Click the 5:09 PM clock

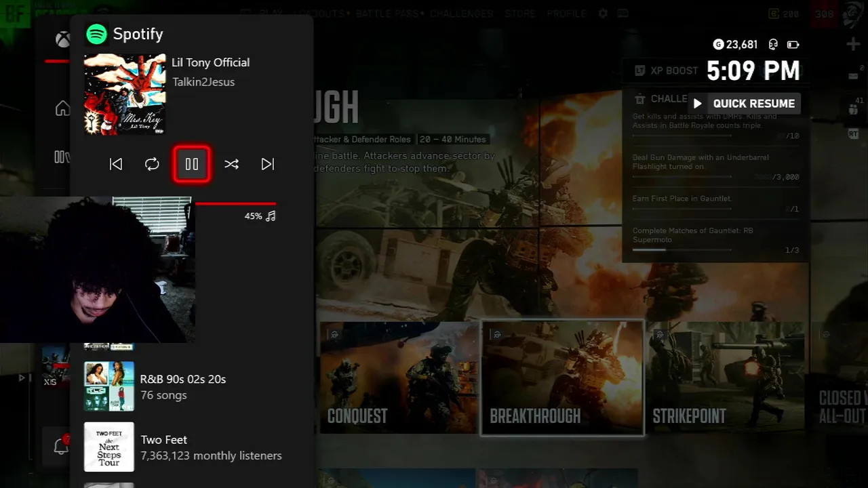pos(753,70)
